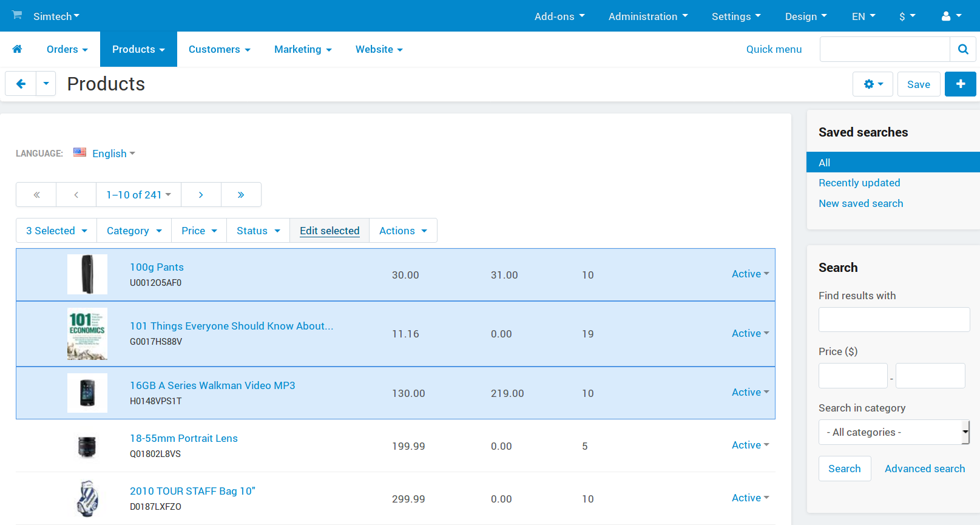Select the All saved search

click(893, 162)
